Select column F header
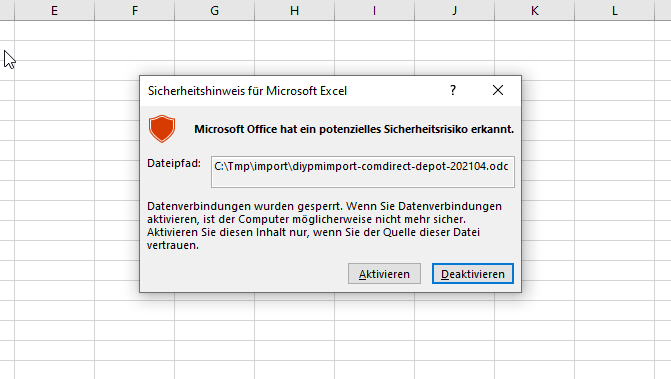 pyautogui.click(x=134, y=10)
